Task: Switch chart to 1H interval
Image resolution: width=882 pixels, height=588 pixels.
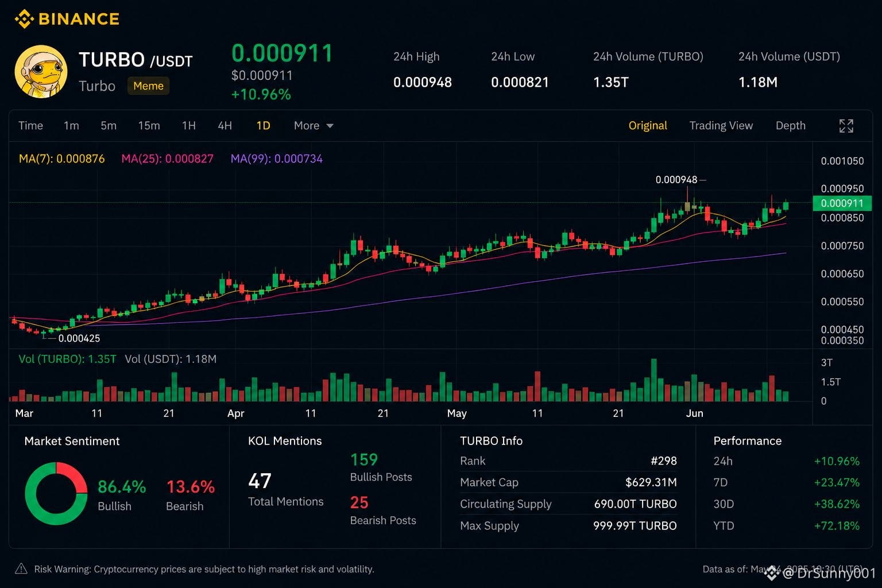Action: pyautogui.click(x=189, y=126)
